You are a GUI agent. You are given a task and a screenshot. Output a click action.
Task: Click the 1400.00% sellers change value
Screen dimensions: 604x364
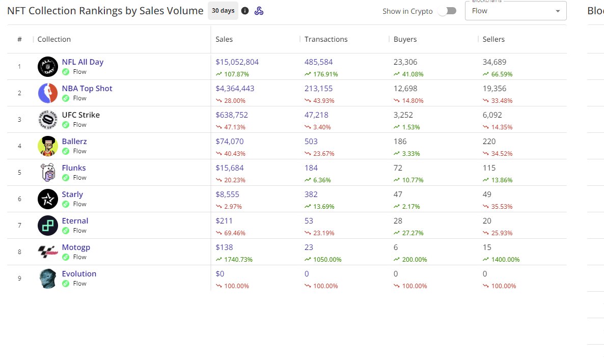(x=505, y=260)
